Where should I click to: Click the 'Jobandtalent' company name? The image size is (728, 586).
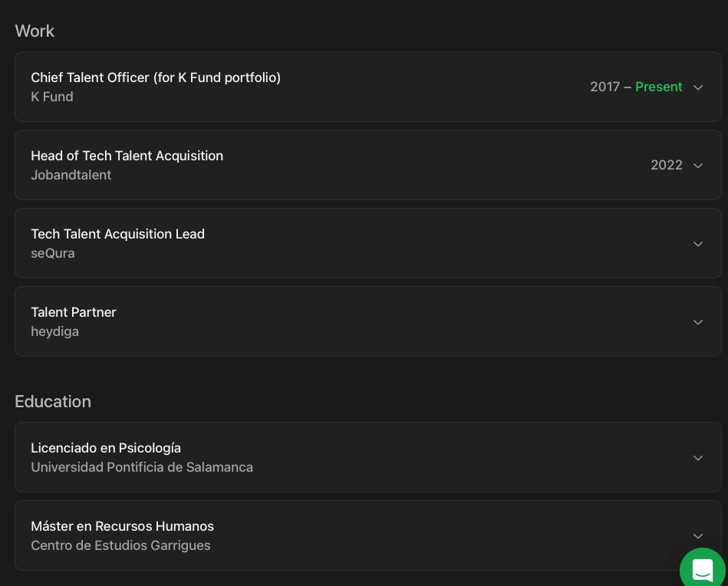pos(71,175)
